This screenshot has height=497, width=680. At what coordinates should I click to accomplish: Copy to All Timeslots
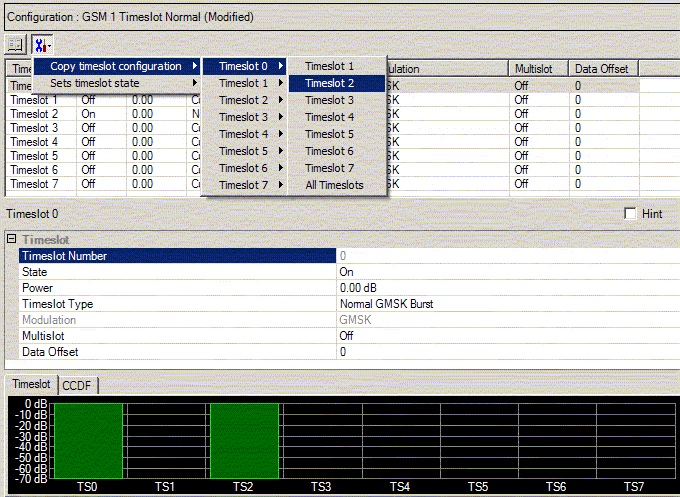[337, 185]
